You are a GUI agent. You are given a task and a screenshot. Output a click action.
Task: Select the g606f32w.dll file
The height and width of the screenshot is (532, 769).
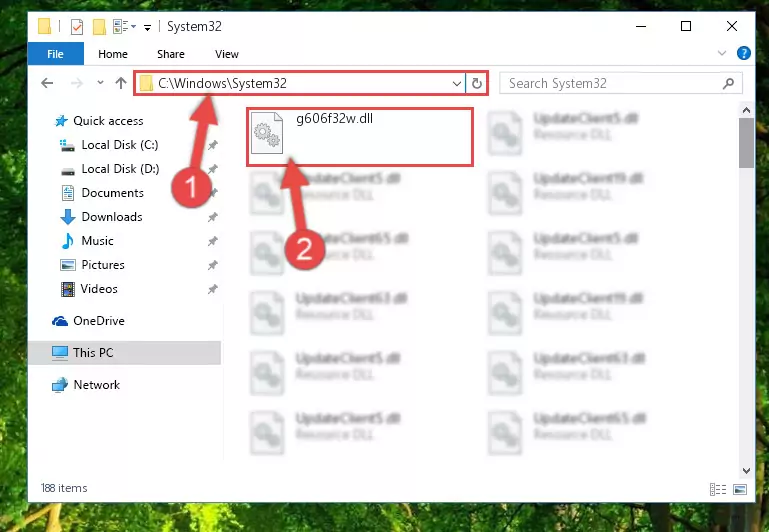pos(360,137)
